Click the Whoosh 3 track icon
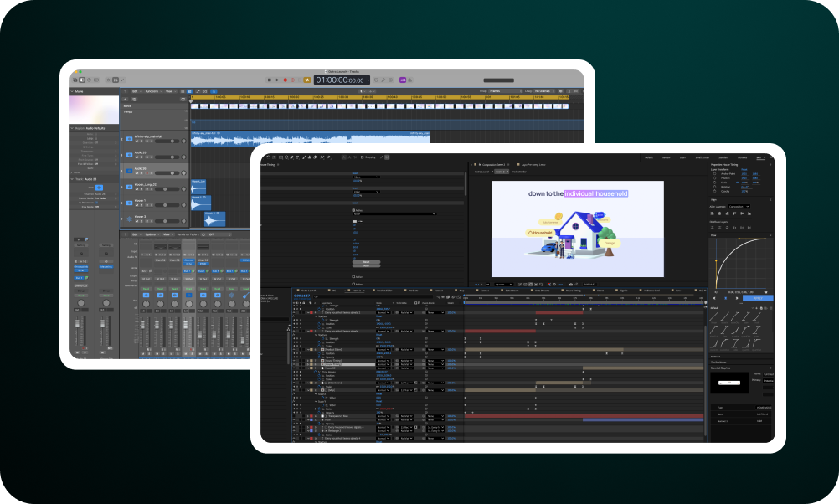The width and height of the screenshot is (839, 504). 130,219
